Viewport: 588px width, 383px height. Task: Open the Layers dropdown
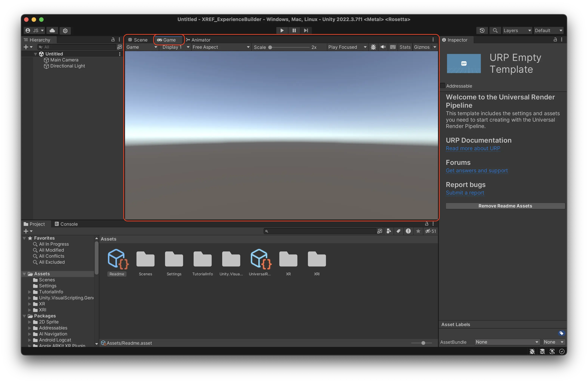pos(517,30)
